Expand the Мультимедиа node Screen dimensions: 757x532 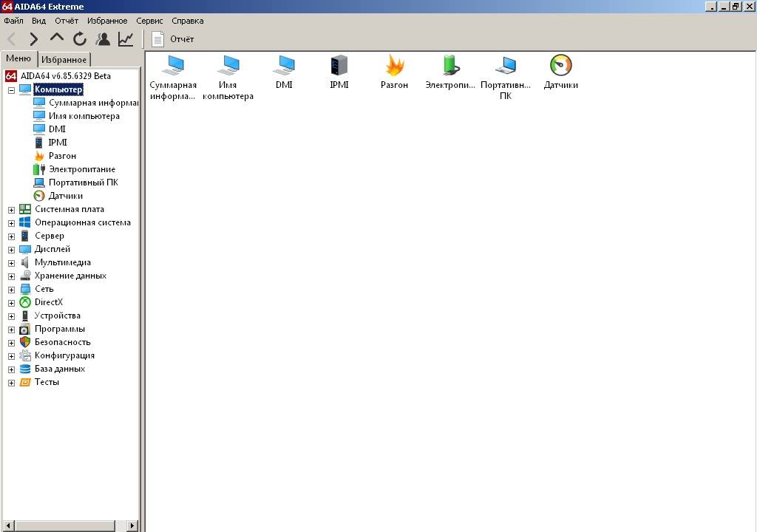pyautogui.click(x=12, y=263)
